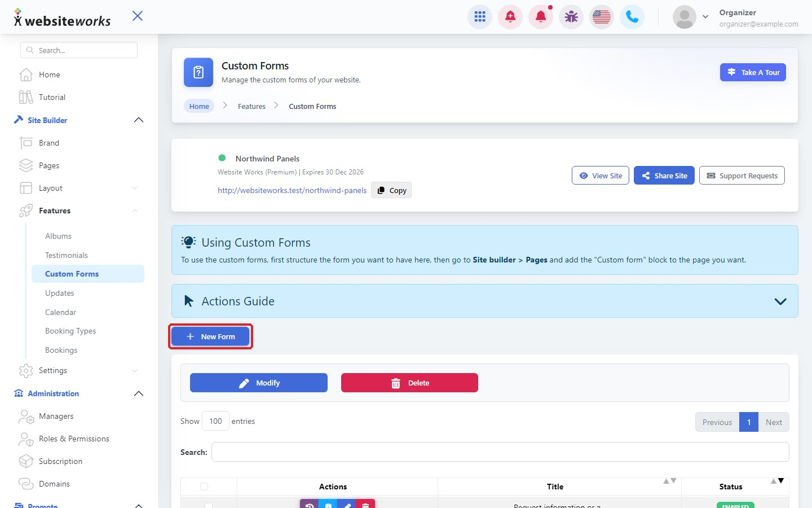The height and width of the screenshot is (508, 812).
Task: Open the northwind-panels site link
Action: click(x=292, y=190)
